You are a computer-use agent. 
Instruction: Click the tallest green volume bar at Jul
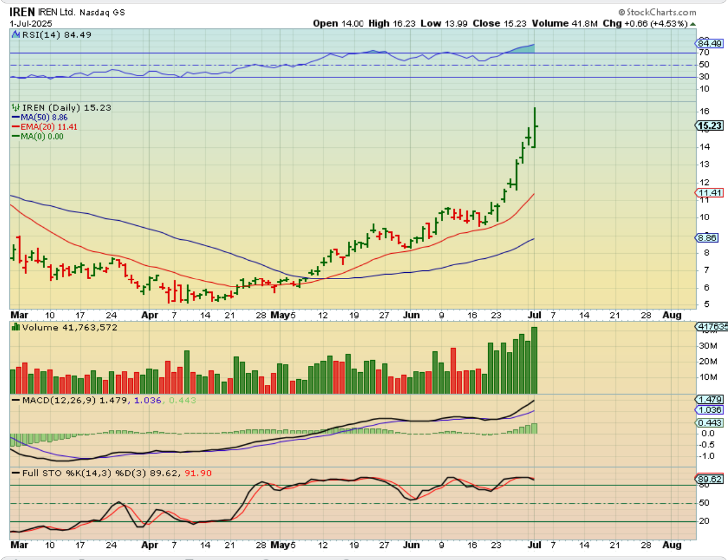pos(534,361)
